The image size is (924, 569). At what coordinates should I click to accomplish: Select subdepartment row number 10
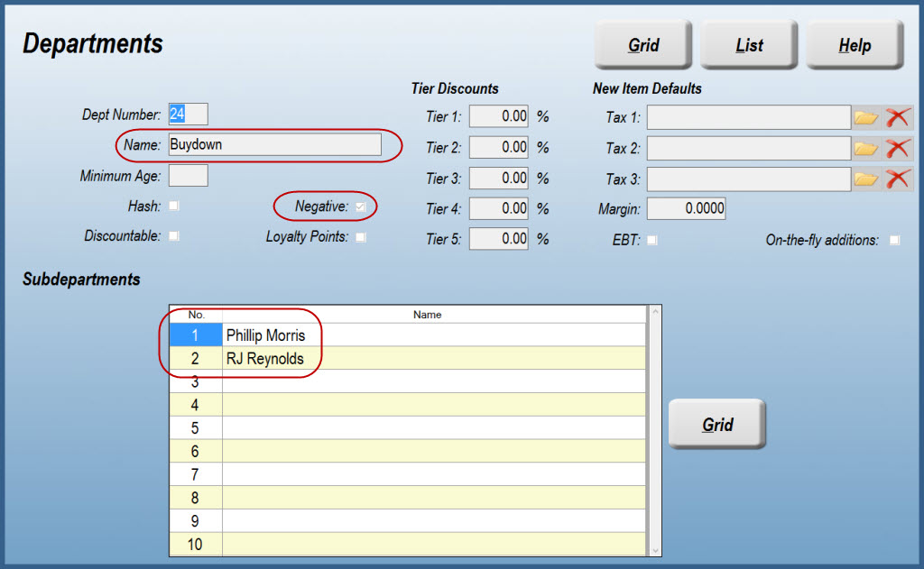tap(196, 545)
